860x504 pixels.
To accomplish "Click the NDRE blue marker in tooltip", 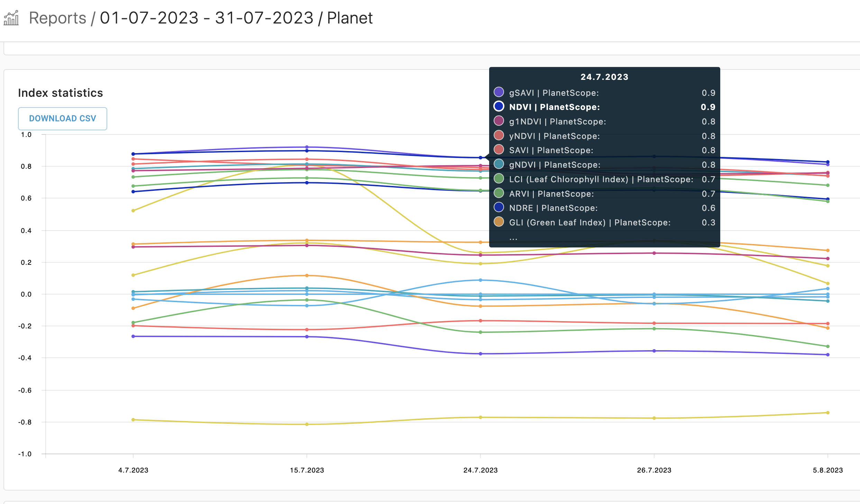I will 498,207.
